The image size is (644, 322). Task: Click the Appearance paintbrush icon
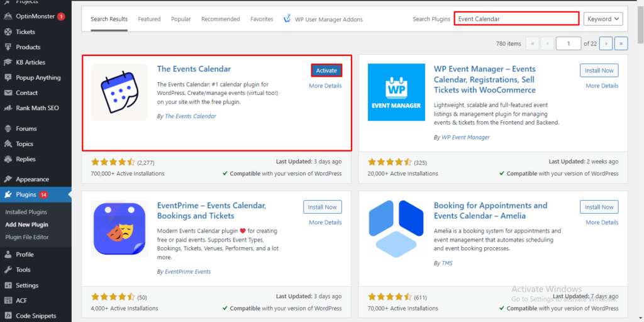point(8,179)
